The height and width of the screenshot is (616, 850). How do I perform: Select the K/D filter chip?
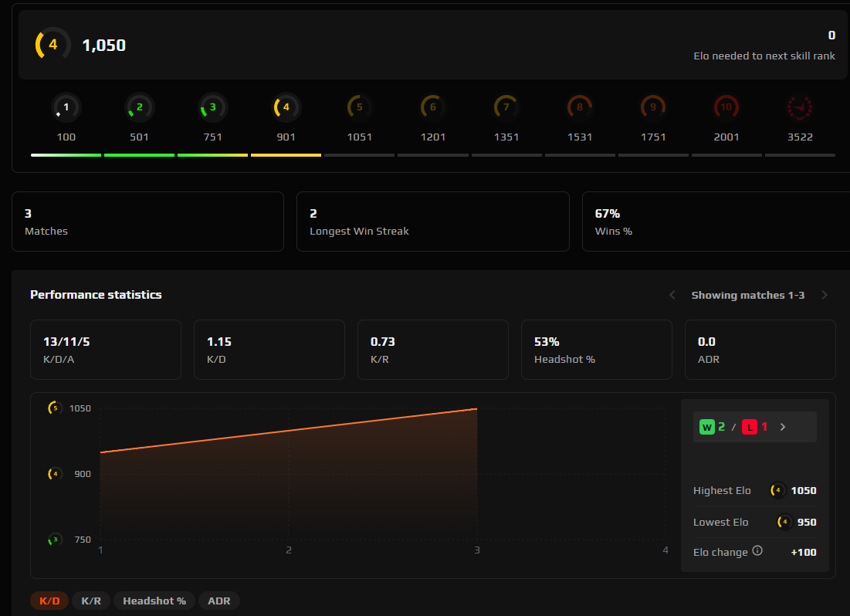(x=49, y=600)
